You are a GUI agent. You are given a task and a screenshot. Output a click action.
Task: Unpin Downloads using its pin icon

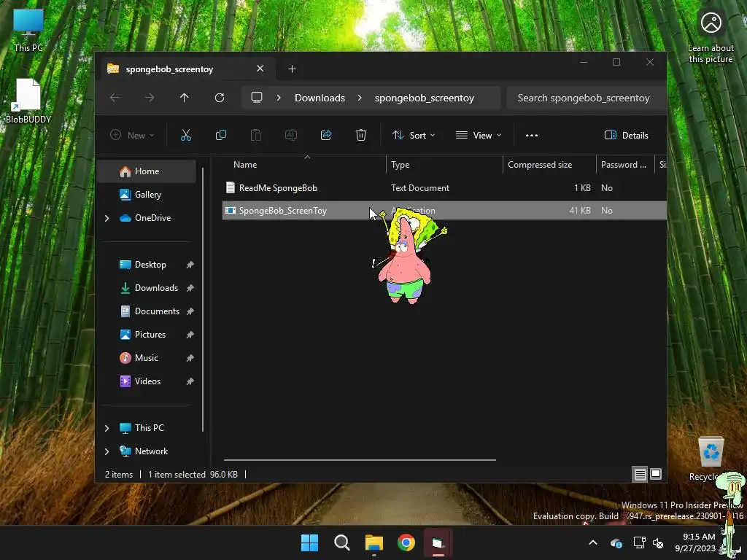point(190,288)
